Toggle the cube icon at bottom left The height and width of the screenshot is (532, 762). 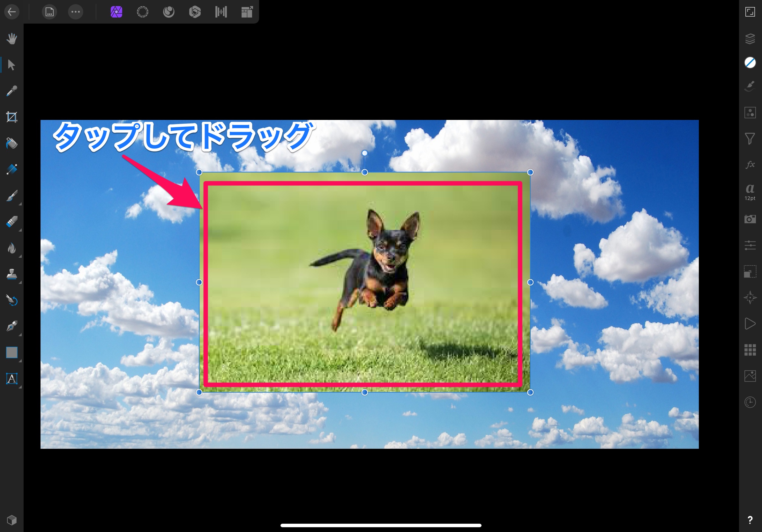[11, 520]
